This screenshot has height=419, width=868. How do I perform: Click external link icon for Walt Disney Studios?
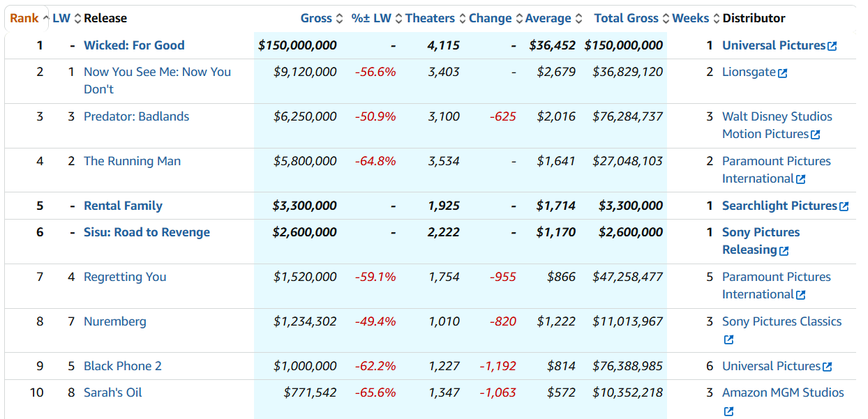click(815, 135)
